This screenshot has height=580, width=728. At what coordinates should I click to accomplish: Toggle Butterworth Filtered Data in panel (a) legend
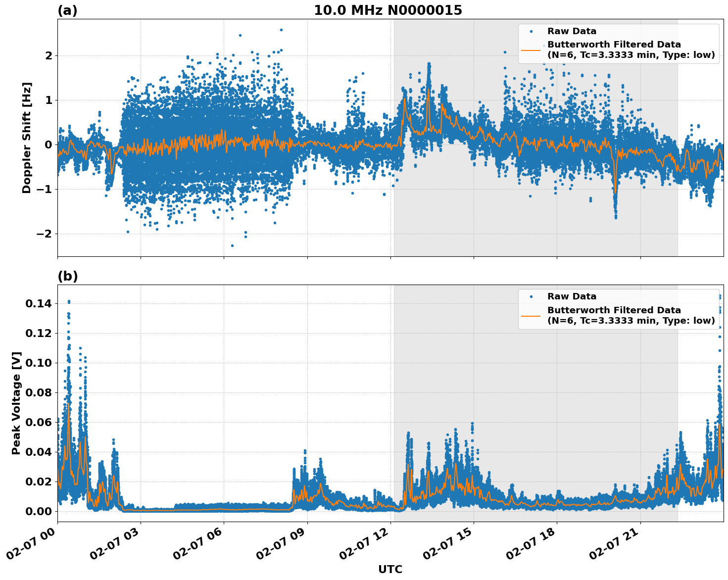pos(614,44)
